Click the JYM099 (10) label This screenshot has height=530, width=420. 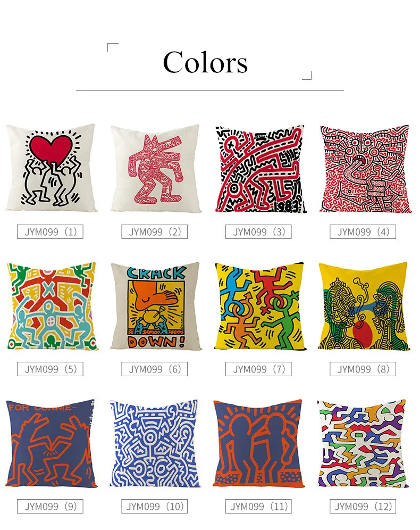[155, 507]
